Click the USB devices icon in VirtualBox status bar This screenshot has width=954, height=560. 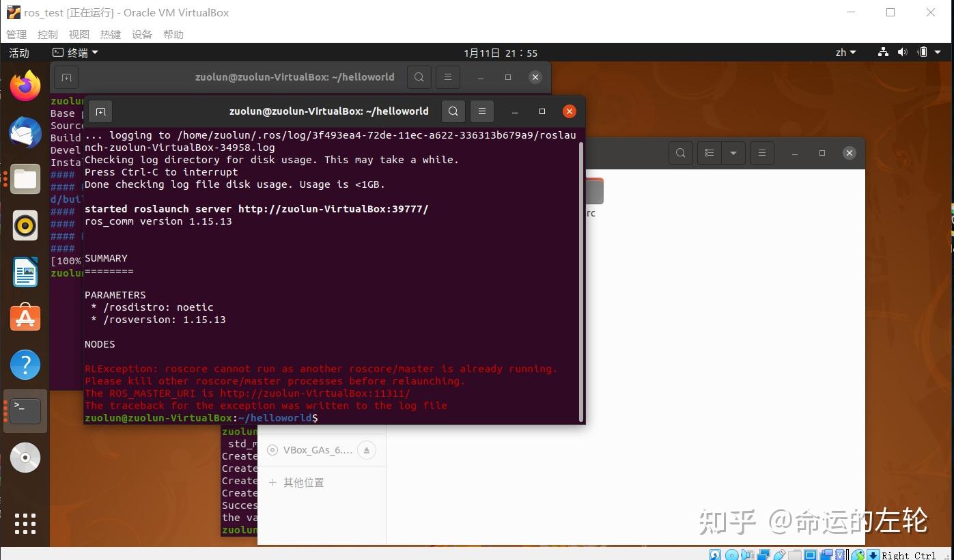(781, 554)
